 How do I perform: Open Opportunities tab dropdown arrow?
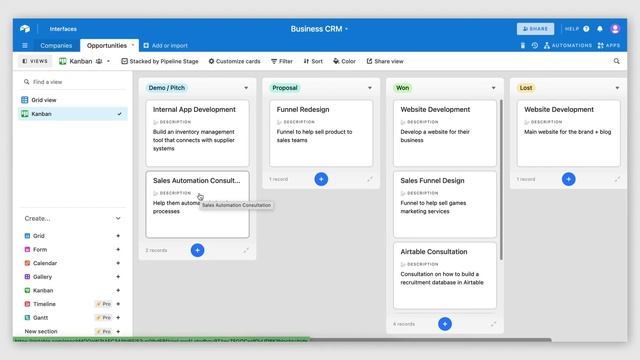pyautogui.click(x=133, y=45)
